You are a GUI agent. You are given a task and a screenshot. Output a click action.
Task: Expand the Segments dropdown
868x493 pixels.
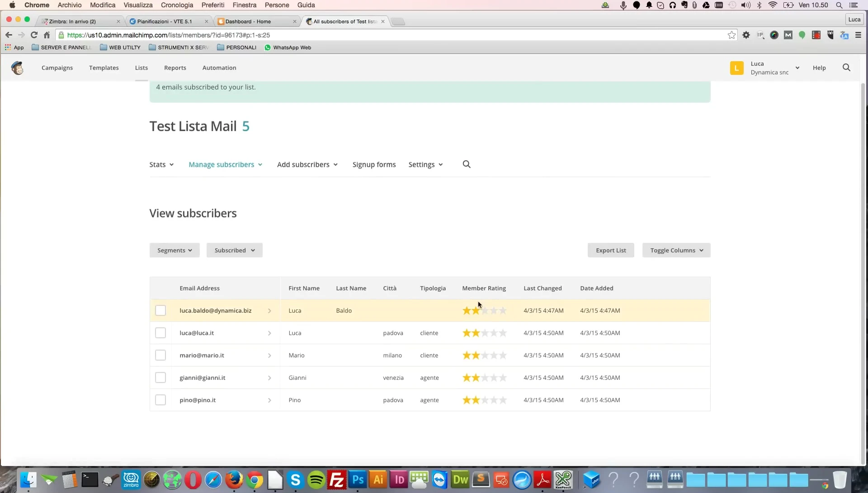click(x=174, y=250)
